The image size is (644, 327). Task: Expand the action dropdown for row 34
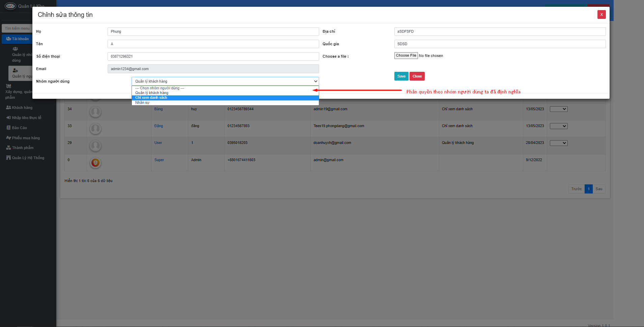559,109
